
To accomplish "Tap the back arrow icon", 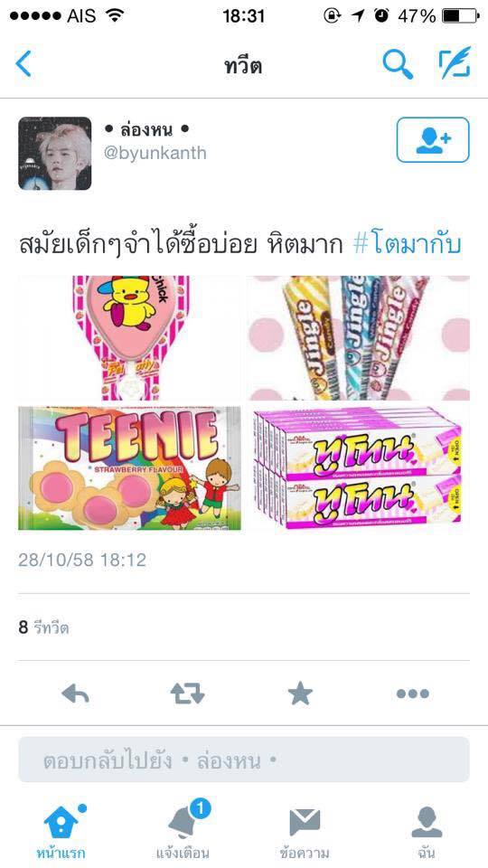I will coord(23,63).
